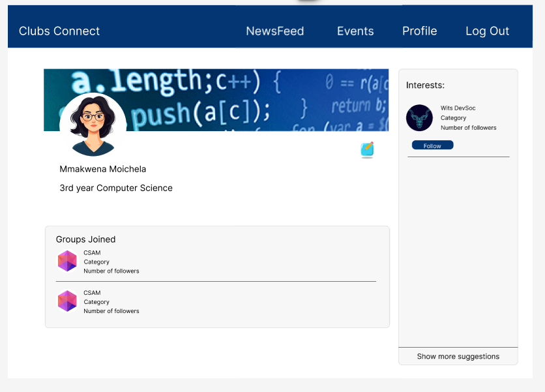Open the Events menu item
This screenshot has width=545, height=392.
pos(355,31)
